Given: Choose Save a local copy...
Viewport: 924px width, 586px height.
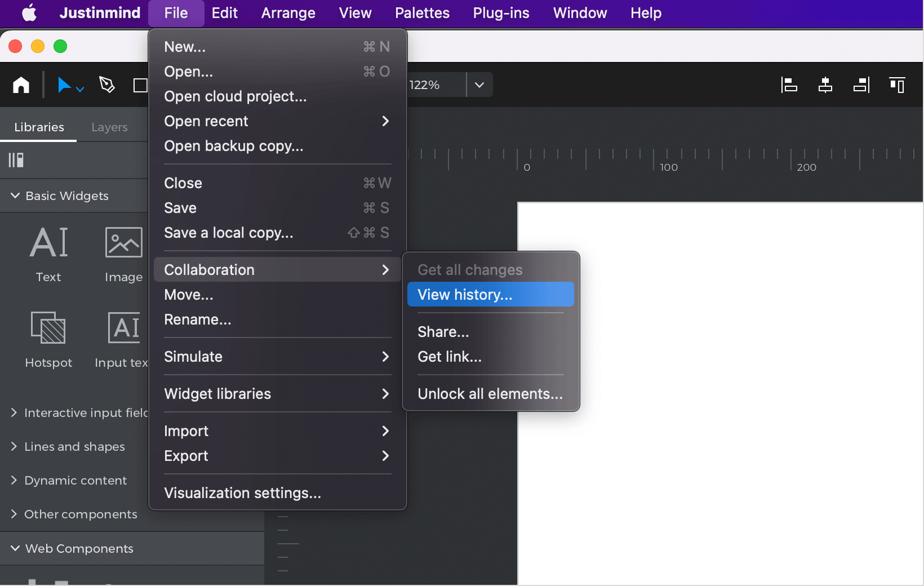Looking at the screenshot, I should (277, 233).
